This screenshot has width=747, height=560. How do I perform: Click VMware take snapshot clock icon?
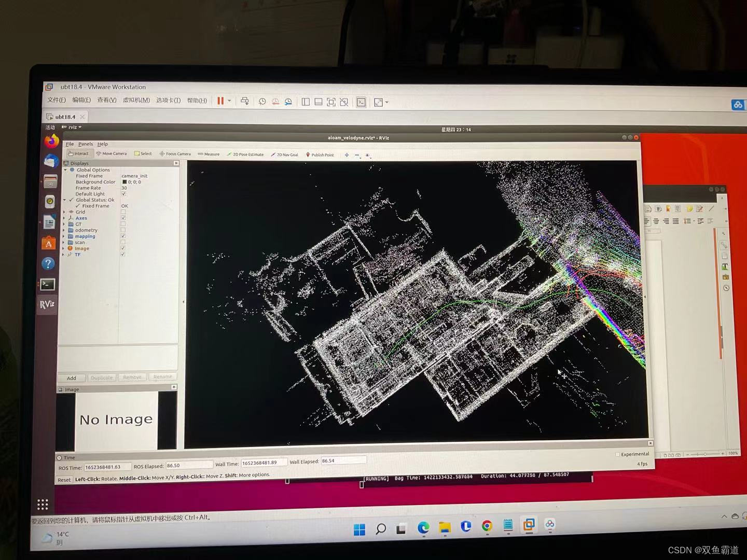[262, 102]
